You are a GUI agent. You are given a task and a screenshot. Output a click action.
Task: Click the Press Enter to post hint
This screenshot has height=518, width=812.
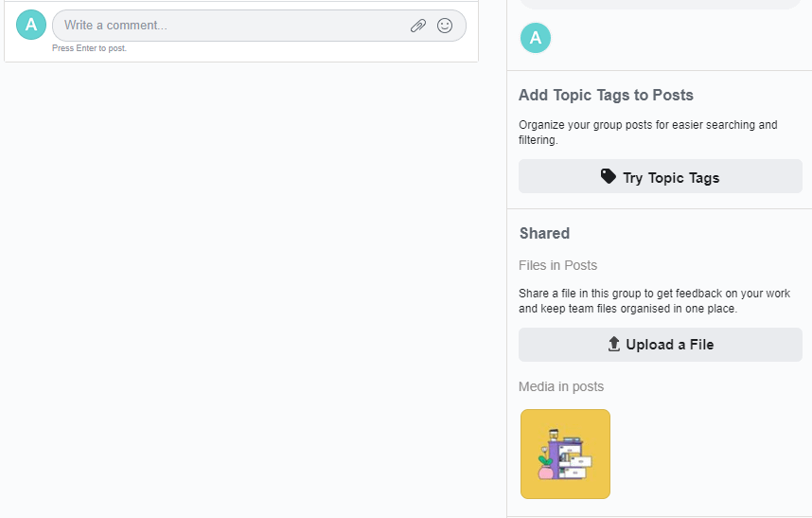(89, 48)
